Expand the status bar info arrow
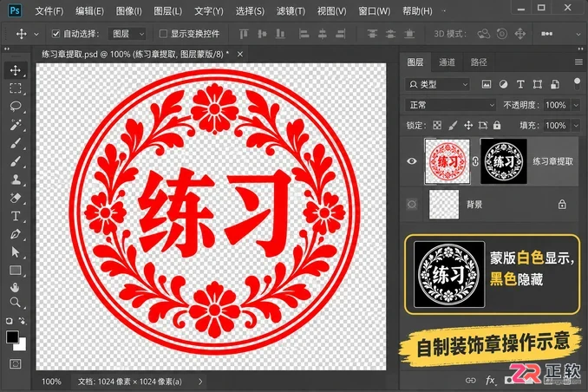 [200, 382]
